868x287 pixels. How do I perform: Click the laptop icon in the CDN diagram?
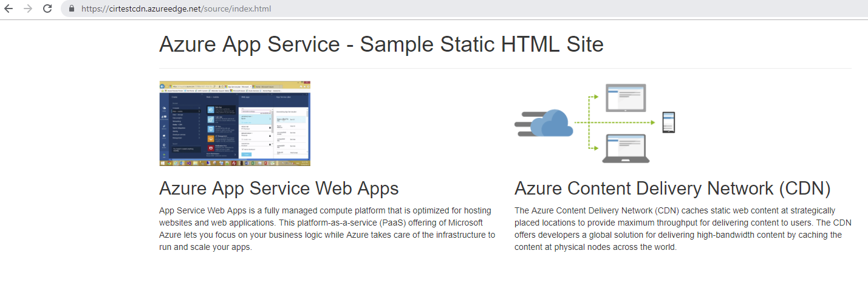pyautogui.click(x=626, y=149)
